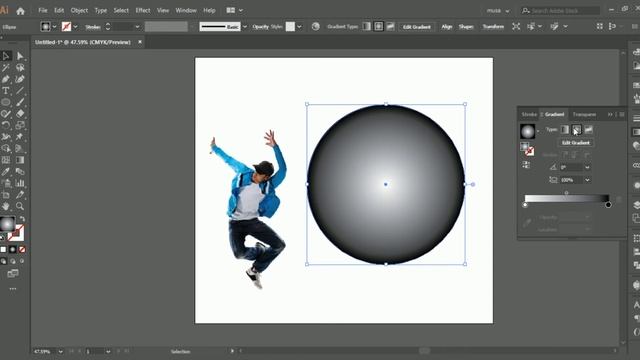Click Shape in control bar

pos(466,27)
